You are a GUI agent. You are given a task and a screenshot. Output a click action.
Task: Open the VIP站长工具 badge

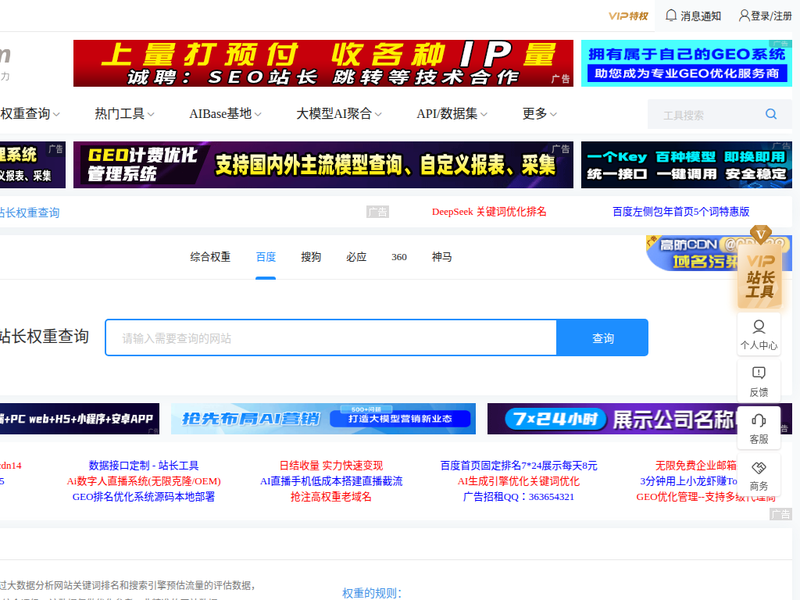click(x=760, y=268)
